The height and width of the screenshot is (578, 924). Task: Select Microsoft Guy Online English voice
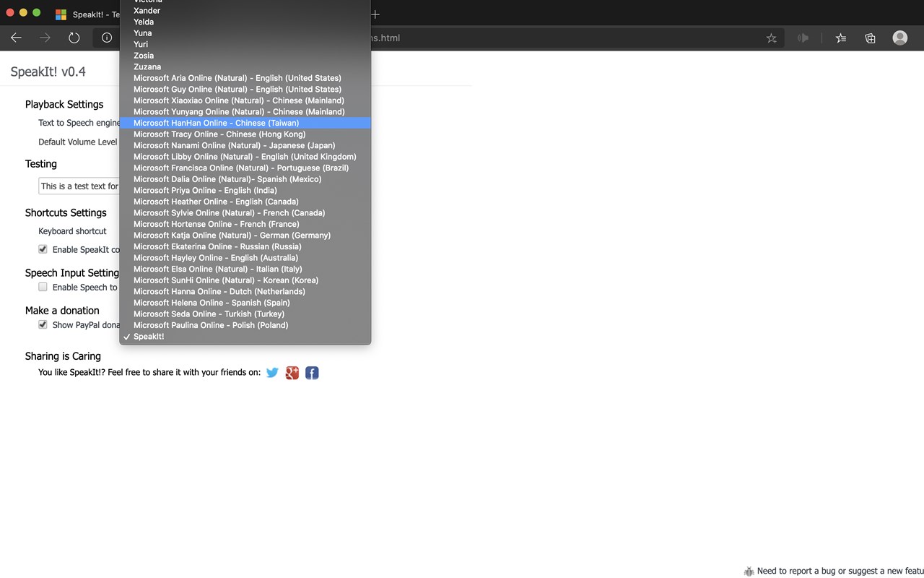(245, 90)
